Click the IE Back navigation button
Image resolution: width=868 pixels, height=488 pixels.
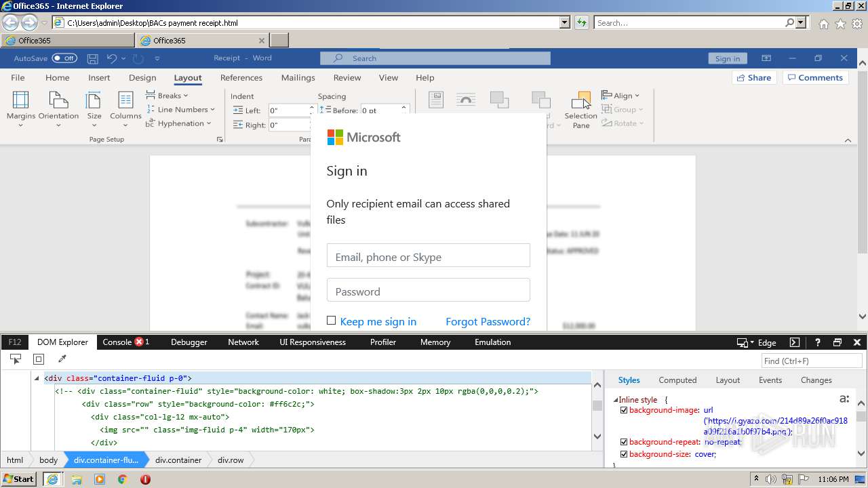coord(10,23)
